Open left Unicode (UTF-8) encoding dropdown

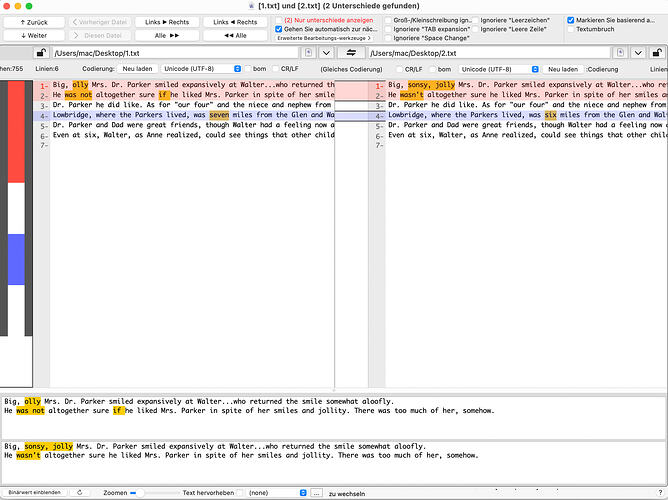click(x=201, y=69)
